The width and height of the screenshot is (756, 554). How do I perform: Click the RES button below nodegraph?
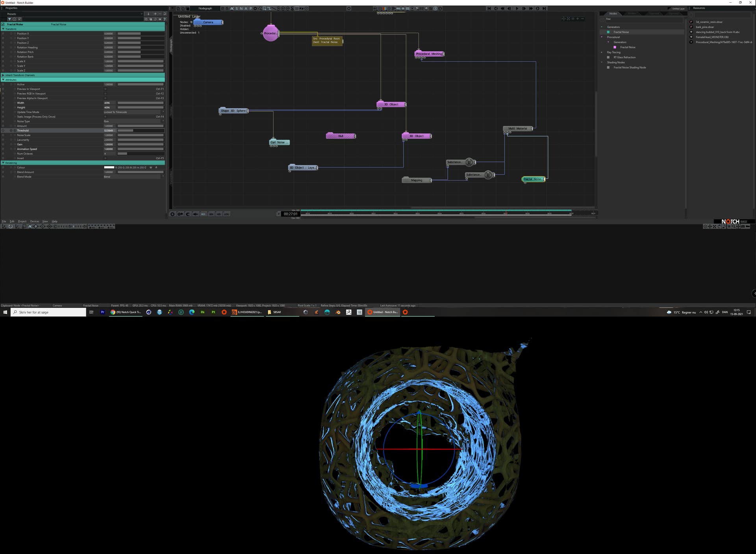[x=203, y=214]
